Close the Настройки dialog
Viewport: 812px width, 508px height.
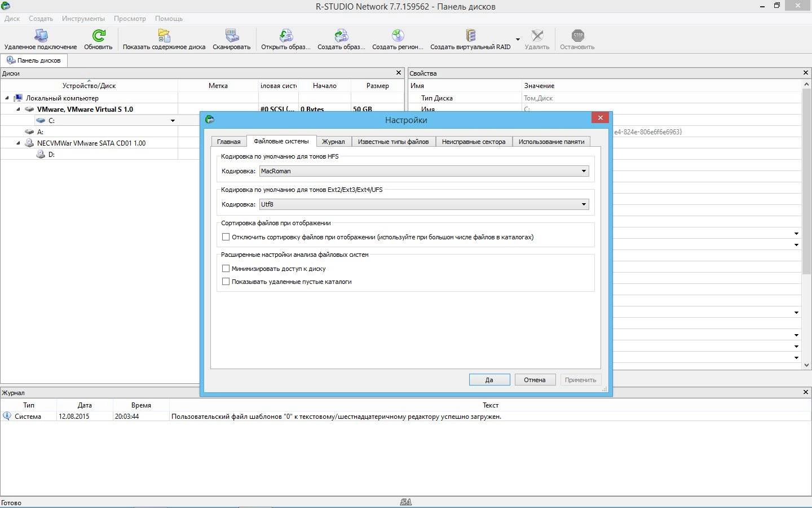pos(600,117)
